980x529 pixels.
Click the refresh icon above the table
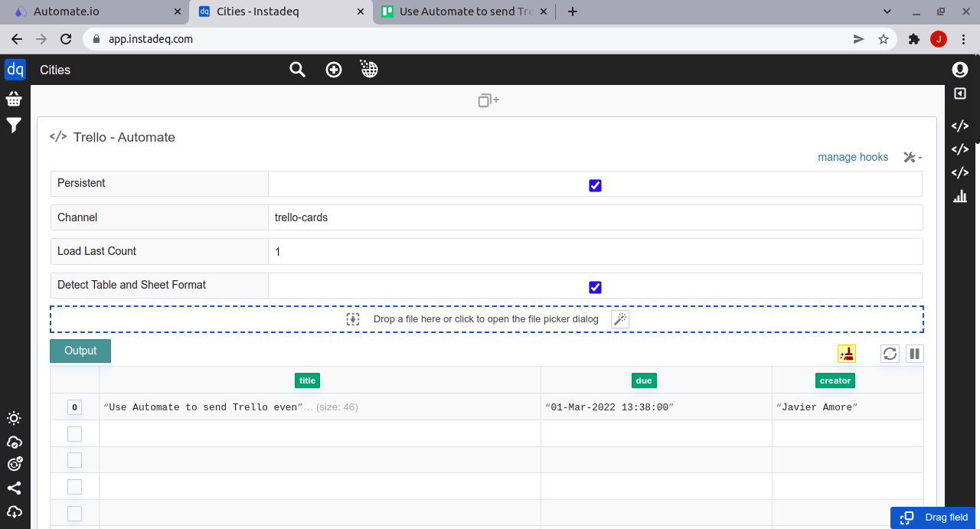point(890,353)
